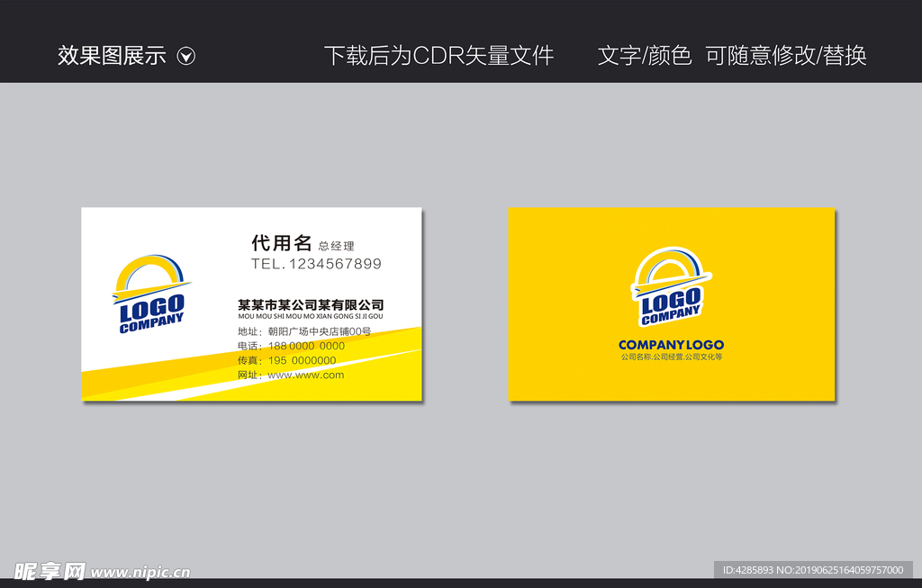This screenshot has height=588, width=922.
Task: Expand the 效果图展示 circle arrow
Action: pyautogui.click(x=187, y=56)
